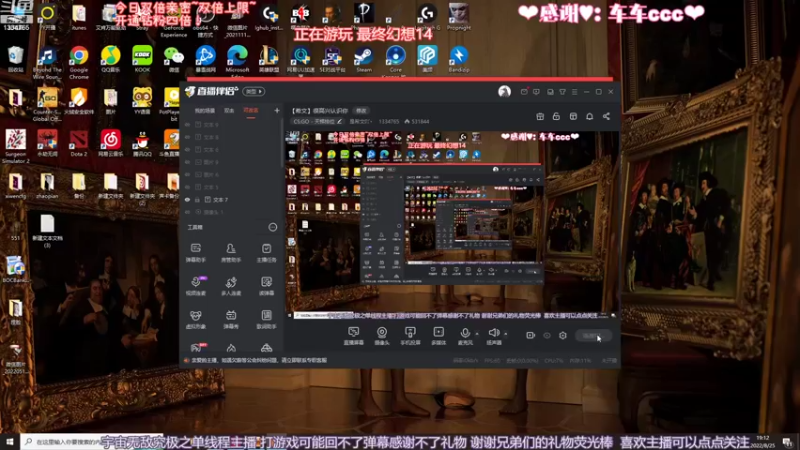Open the streamer avatar profile
The height and width of the screenshot is (450, 800).
click(x=504, y=91)
